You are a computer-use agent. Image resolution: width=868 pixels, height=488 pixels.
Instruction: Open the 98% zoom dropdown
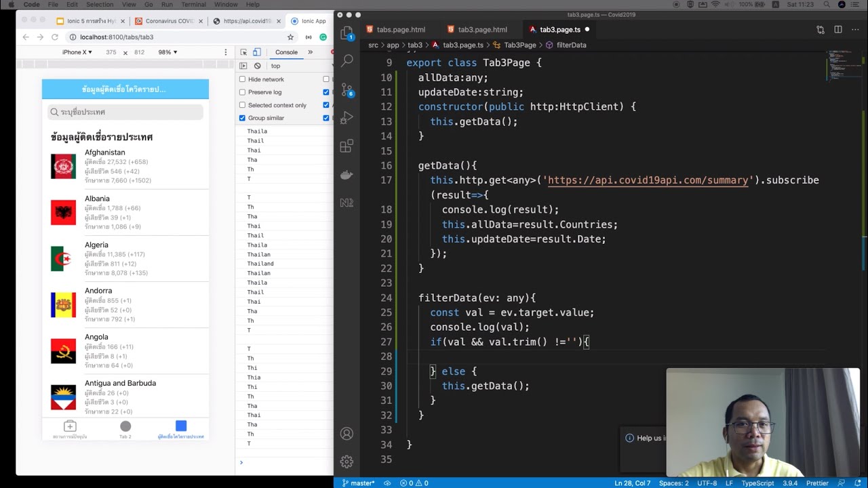tap(167, 52)
